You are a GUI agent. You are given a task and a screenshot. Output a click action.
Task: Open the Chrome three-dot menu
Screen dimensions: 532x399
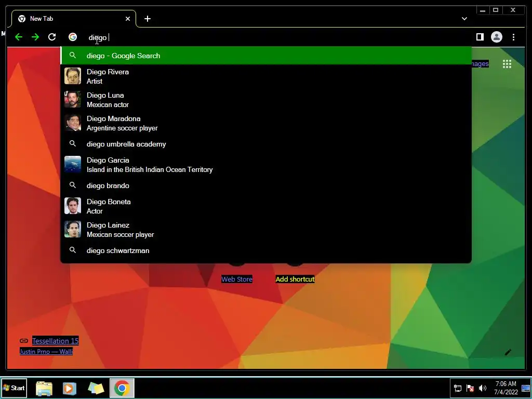point(513,37)
